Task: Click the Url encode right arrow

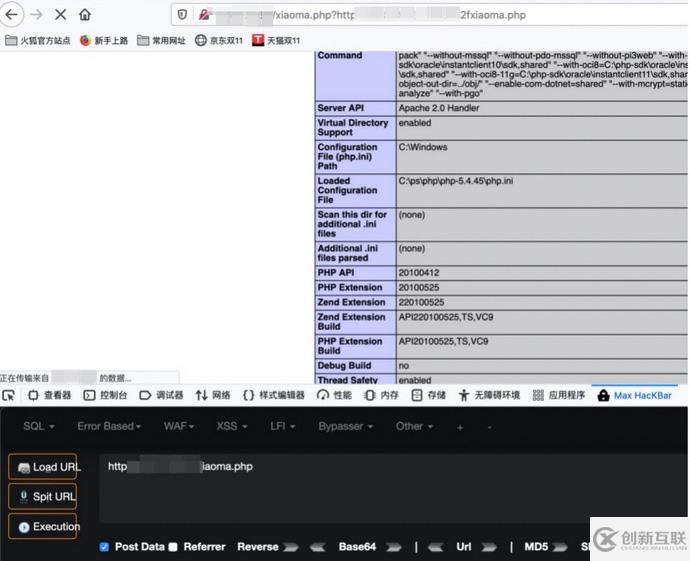Action: tap(488, 547)
